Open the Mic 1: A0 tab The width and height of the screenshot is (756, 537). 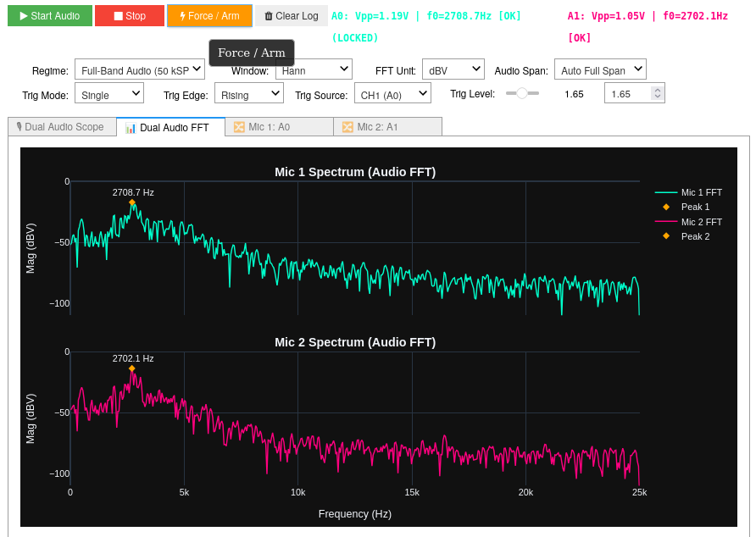click(x=279, y=127)
